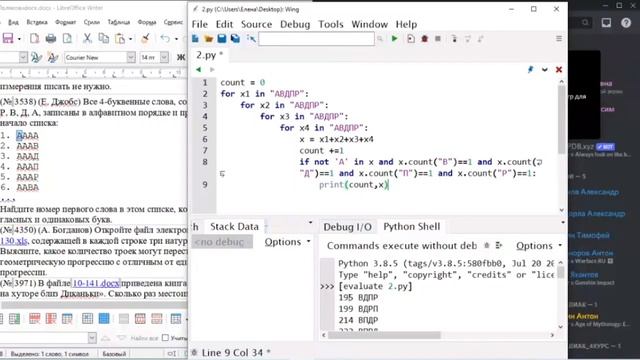Click the bug icon in Wing status bar
Viewport: 640px width, 360px height.
[x=194, y=352]
